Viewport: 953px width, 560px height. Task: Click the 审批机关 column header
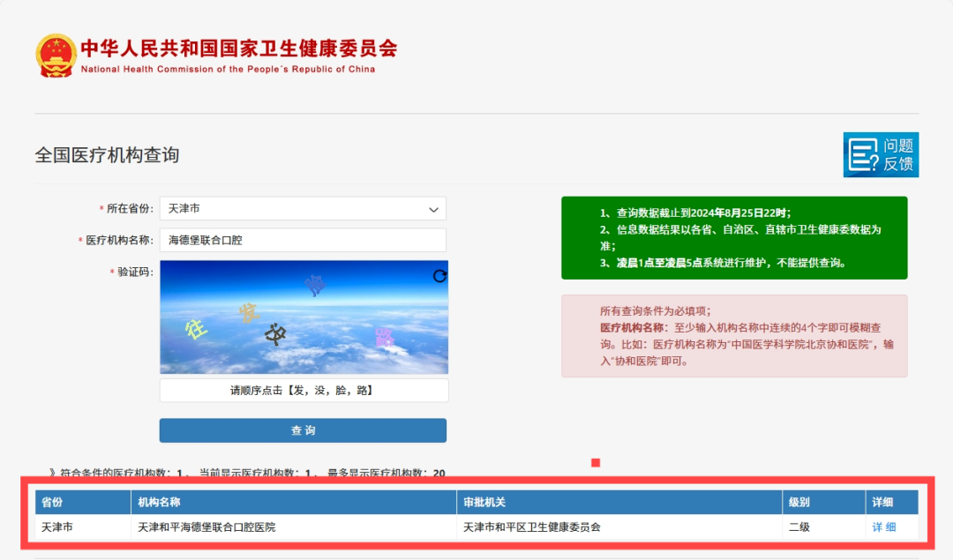click(484, 503)
